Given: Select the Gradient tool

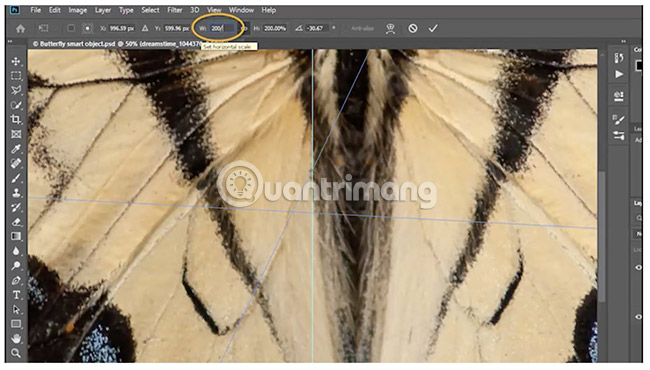Looking at the screenshot, I should [16, 236].
